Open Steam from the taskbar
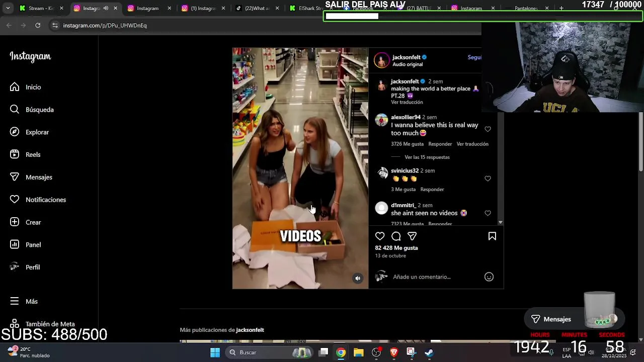Screen dimensions: 644x362 429,352
